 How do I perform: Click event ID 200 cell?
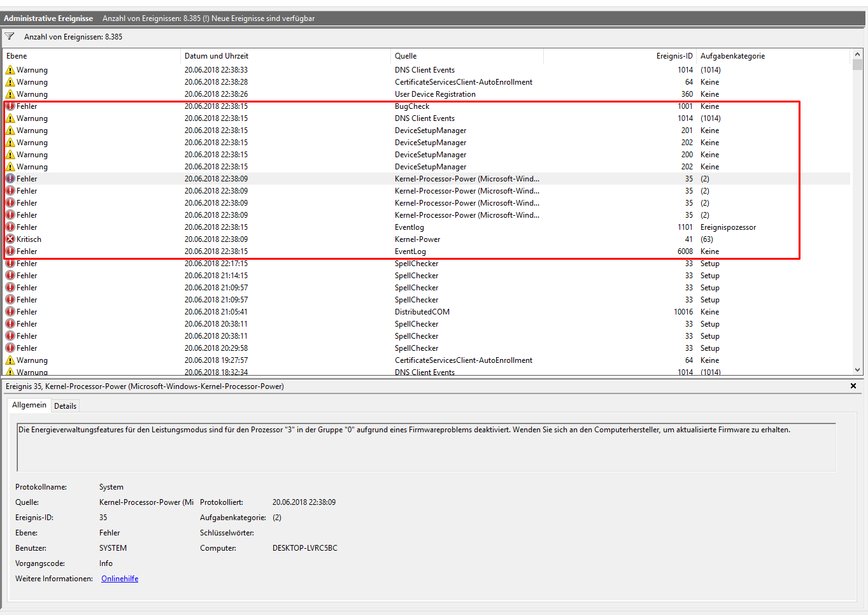(687, 155)
